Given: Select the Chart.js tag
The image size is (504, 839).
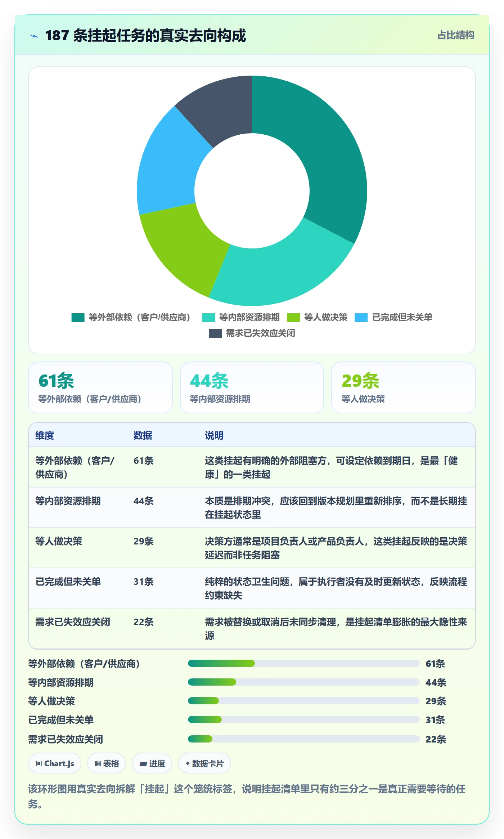Looking at the screenshot, I should (x=55, y=763).
